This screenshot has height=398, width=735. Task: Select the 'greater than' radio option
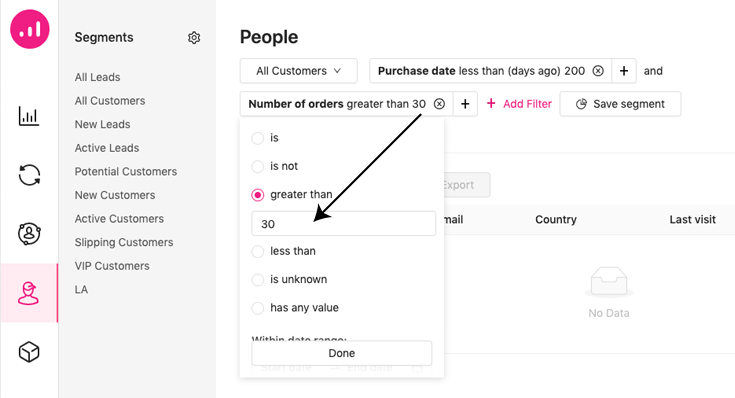click(257, 195)
